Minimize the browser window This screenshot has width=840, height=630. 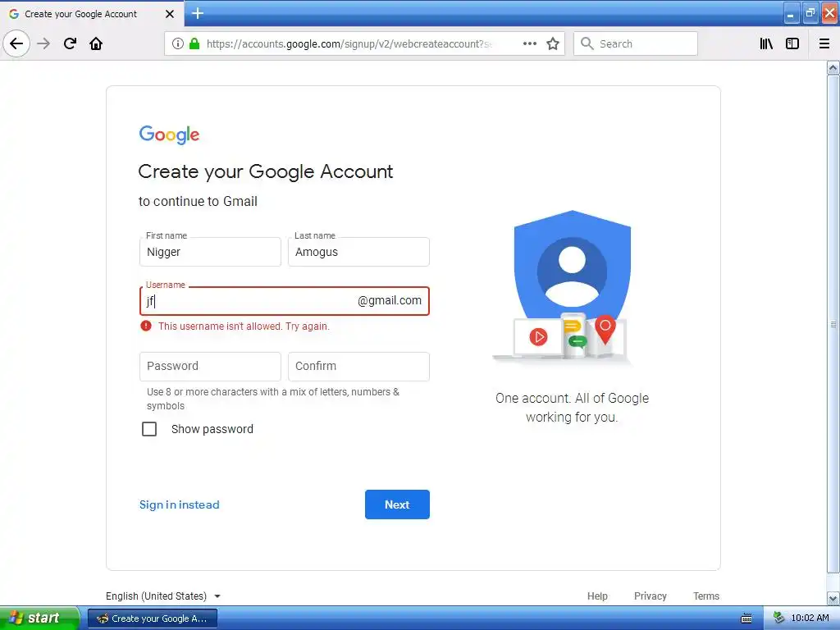click(x=791, y=13)
